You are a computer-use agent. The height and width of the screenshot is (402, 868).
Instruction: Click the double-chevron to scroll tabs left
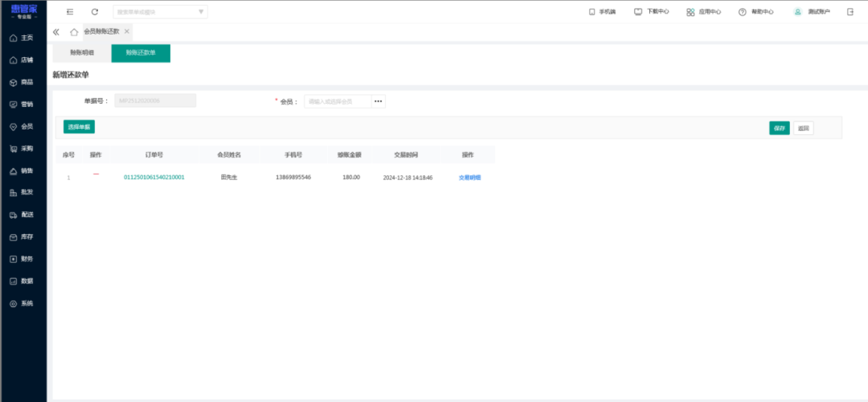coord(56,31)
